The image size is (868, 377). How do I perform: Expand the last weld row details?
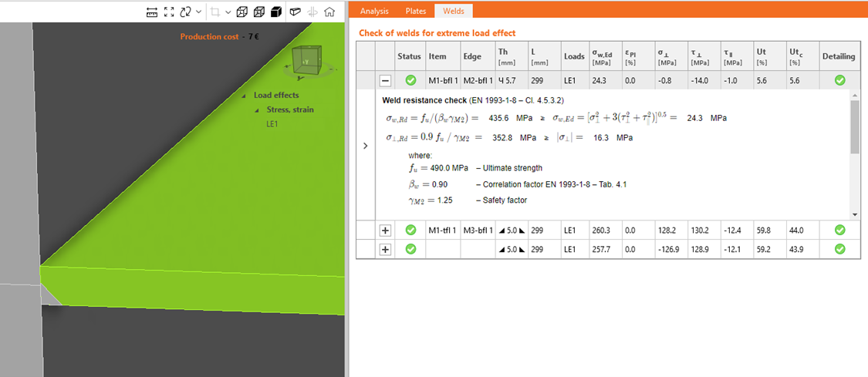386,249
